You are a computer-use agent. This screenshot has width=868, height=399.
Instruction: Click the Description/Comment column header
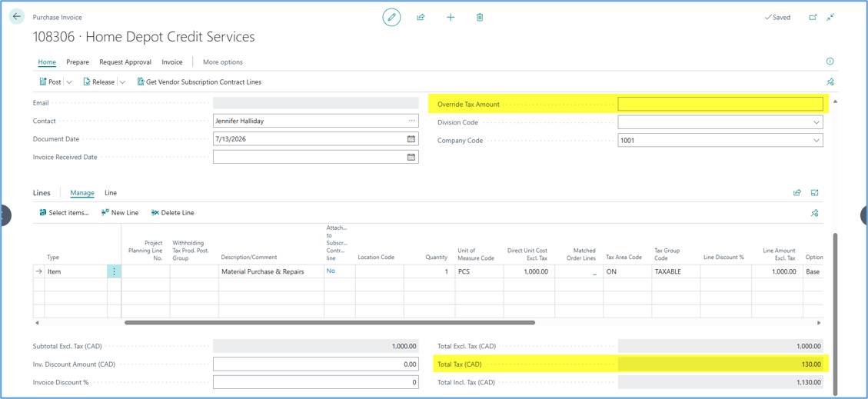[248, 258]
